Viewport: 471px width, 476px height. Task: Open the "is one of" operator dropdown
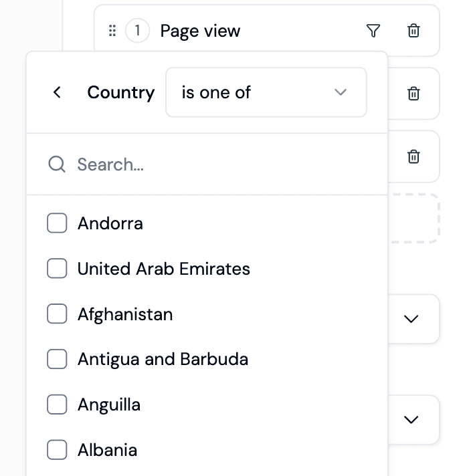[x=266, y=92]
